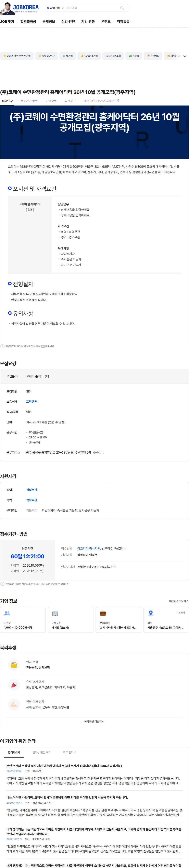
Task: Open the 2022년 하반기 essay question
Action: (64, 766)
